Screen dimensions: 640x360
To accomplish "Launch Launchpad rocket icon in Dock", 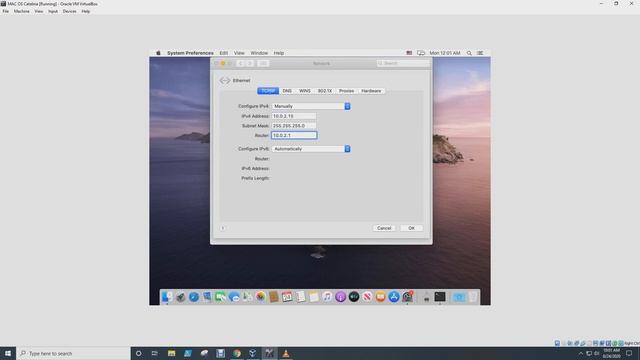I will (180, 297).
